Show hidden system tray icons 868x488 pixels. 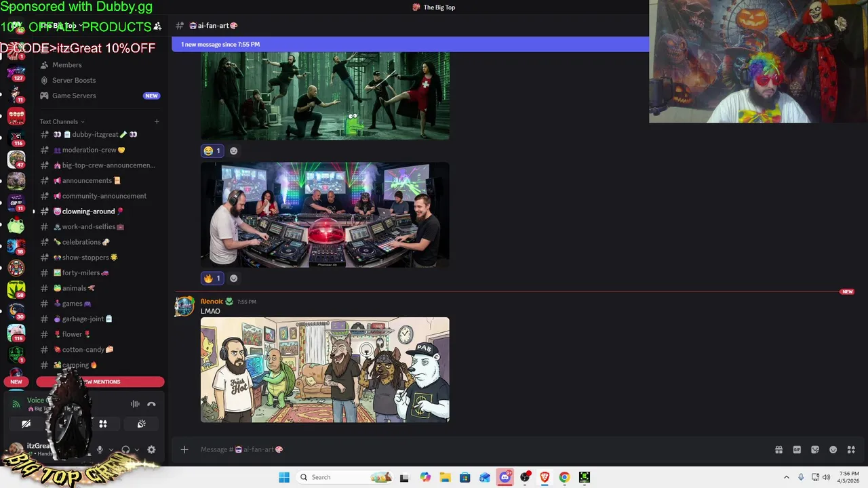(787, 477)
